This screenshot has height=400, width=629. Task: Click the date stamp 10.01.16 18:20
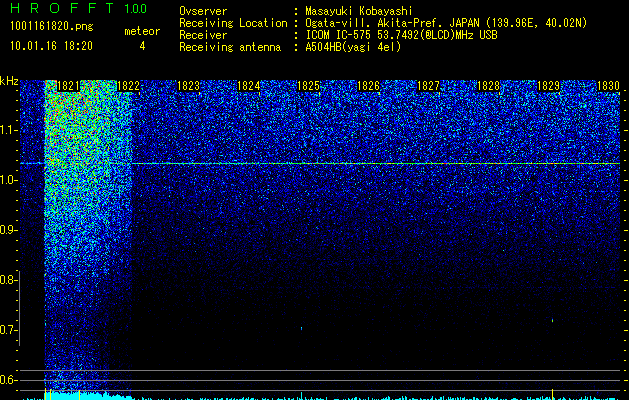pyautogui.click(x=51, y=46)
